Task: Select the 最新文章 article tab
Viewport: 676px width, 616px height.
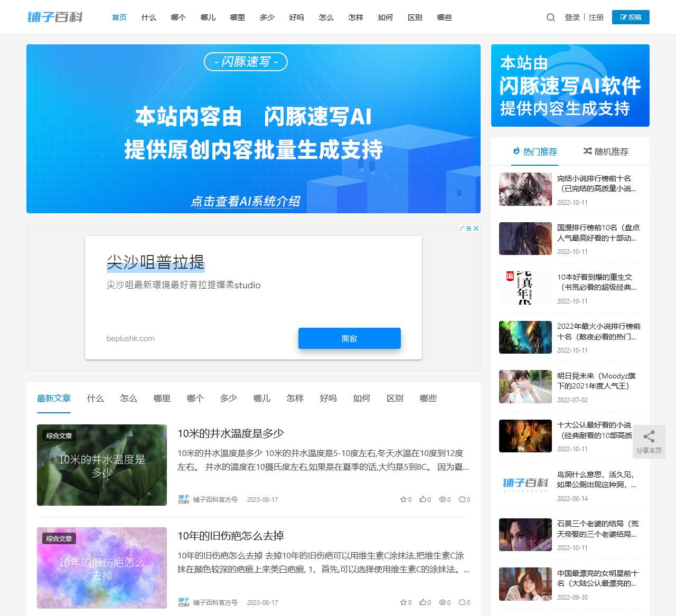Action: [54, 399]
